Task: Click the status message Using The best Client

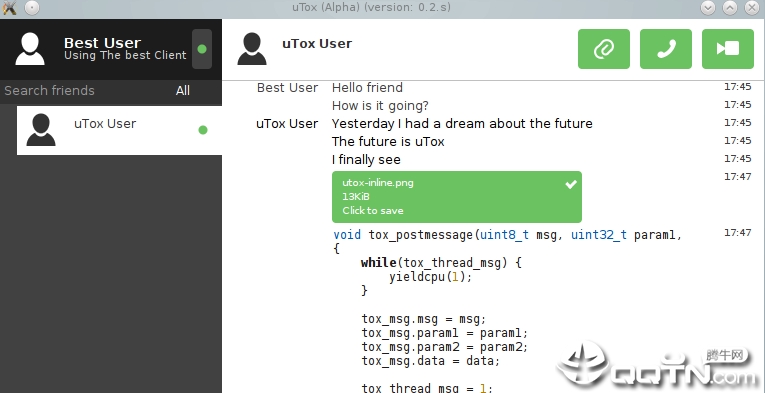Action: pyautogui.click(x=125, y=55)
